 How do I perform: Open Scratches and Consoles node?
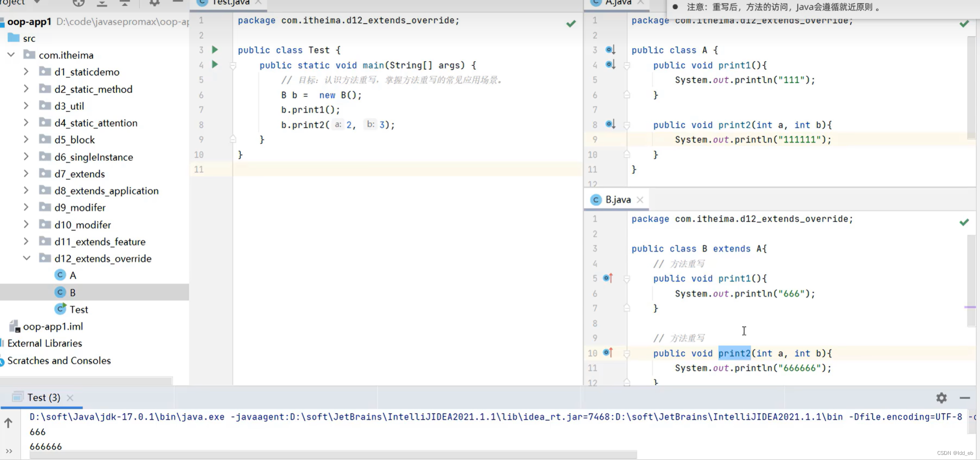59,361
